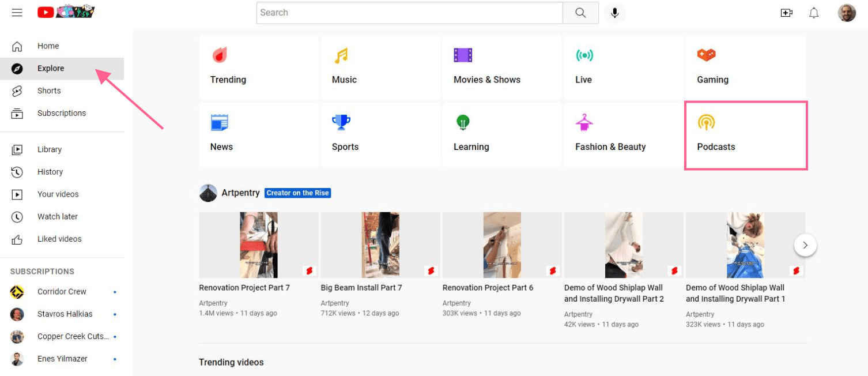868x376 pixels.
Task: Open Subscriptions in the sidebar
Action: click(62, 114)
